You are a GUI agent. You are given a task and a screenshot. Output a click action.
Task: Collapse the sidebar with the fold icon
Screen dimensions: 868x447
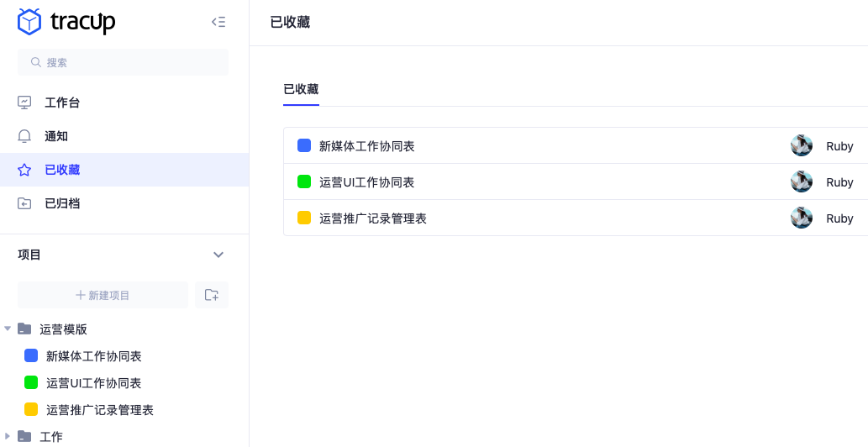(218, 22)
